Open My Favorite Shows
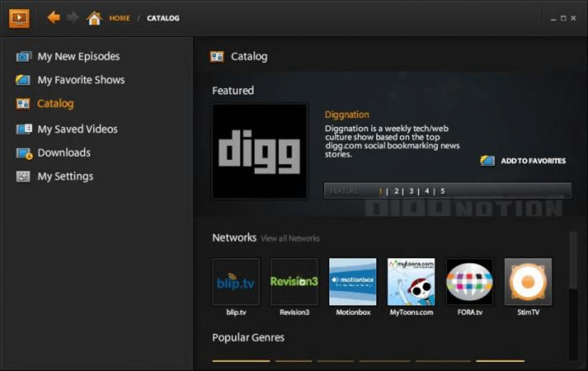The image size is (588, 371). (x=81, y=80)
